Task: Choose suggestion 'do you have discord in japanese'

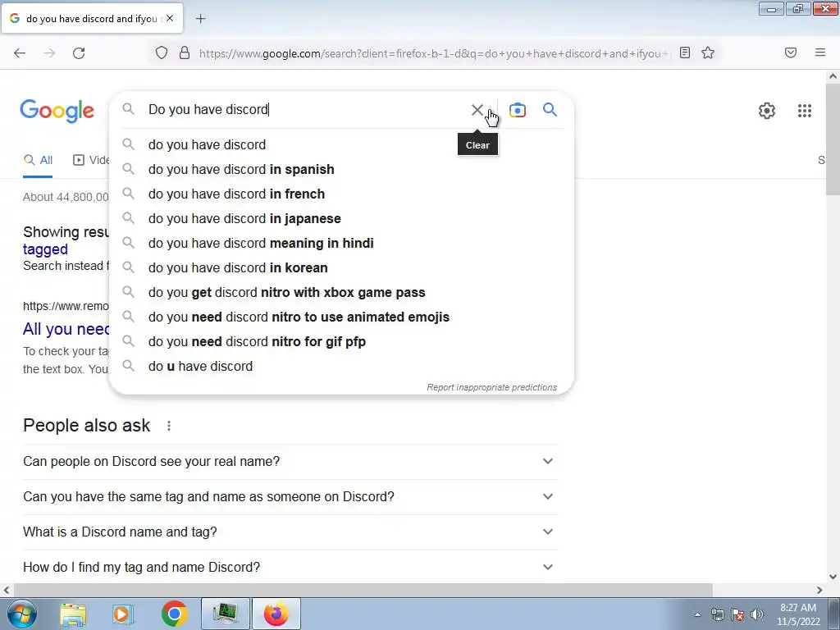Action: coord(341,218)
